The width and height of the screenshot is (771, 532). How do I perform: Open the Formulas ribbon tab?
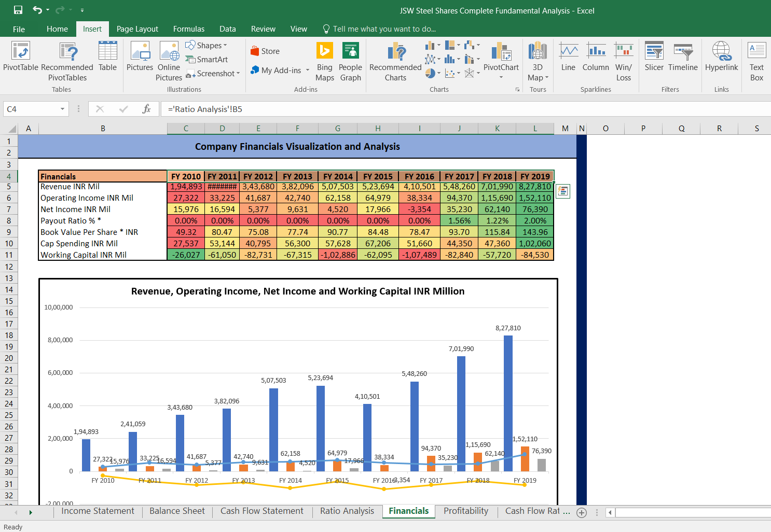pos(189,29)
